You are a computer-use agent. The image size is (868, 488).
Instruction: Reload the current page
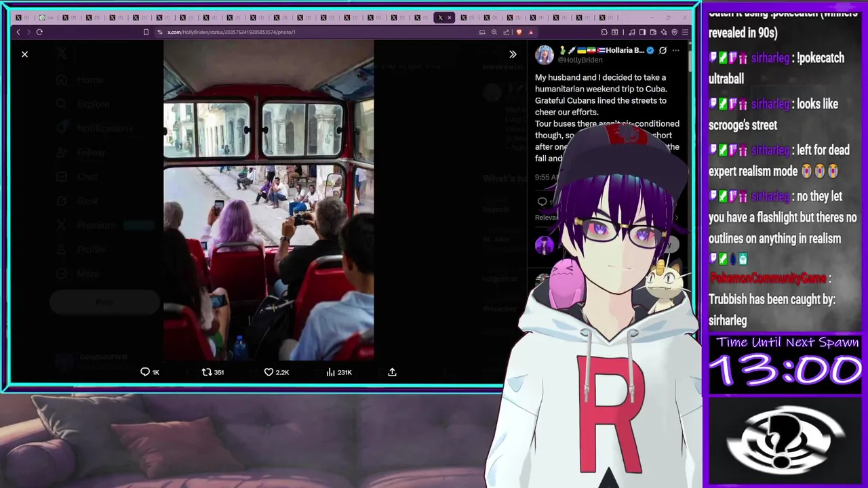39,32
